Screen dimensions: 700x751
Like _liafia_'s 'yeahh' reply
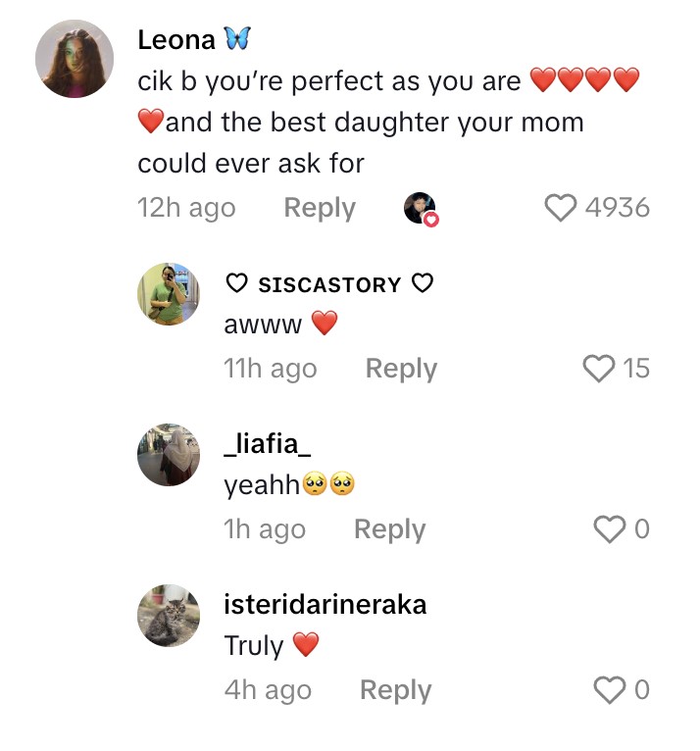click(x=610, y=529)
